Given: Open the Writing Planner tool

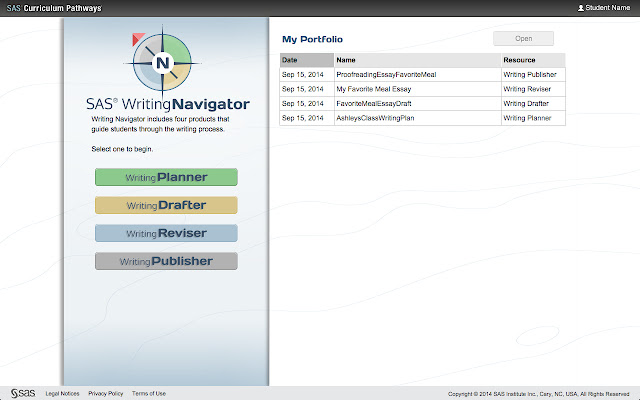Looking at the screenshot, I should tap(166, 177).
